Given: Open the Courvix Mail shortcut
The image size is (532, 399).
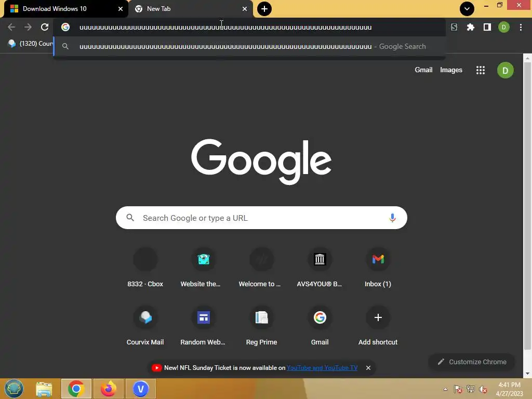Looking at the screenshot, I should tap(145, 326).
